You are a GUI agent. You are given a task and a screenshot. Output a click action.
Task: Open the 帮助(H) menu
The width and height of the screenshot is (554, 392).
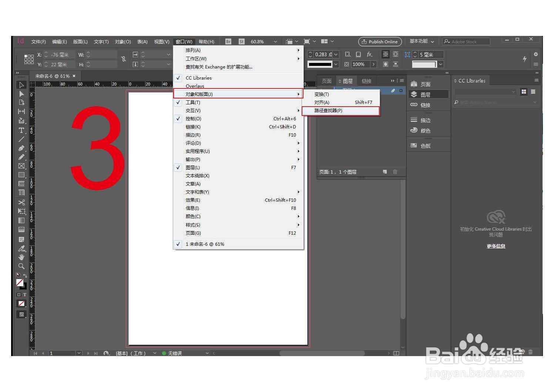(x=207, y=41)
